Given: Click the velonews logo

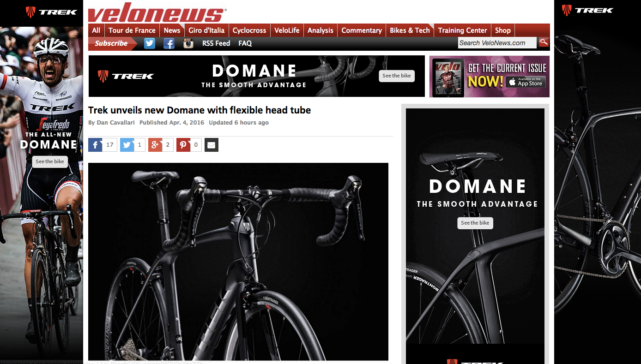Looking at the screenshot, I should [x=157, y=14].
